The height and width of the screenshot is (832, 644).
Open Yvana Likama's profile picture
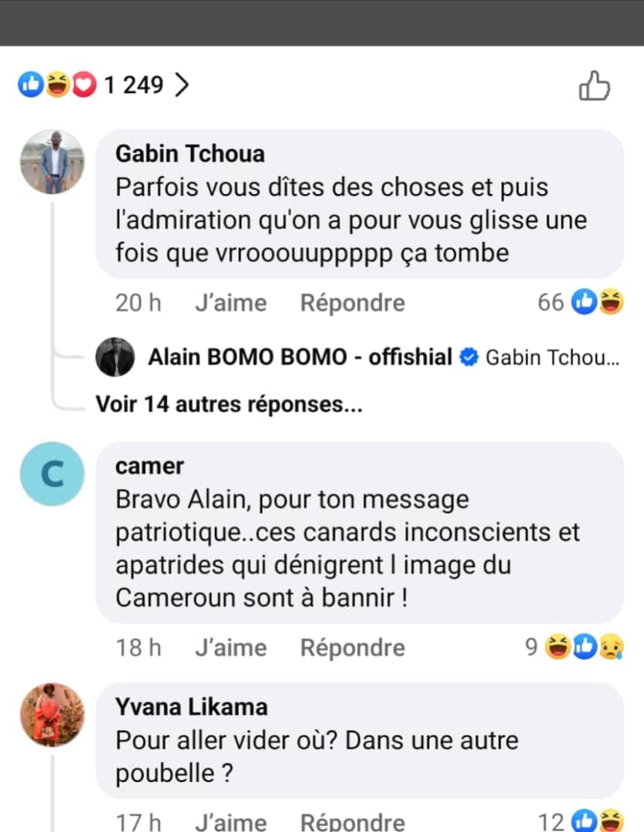coord(52,715)
